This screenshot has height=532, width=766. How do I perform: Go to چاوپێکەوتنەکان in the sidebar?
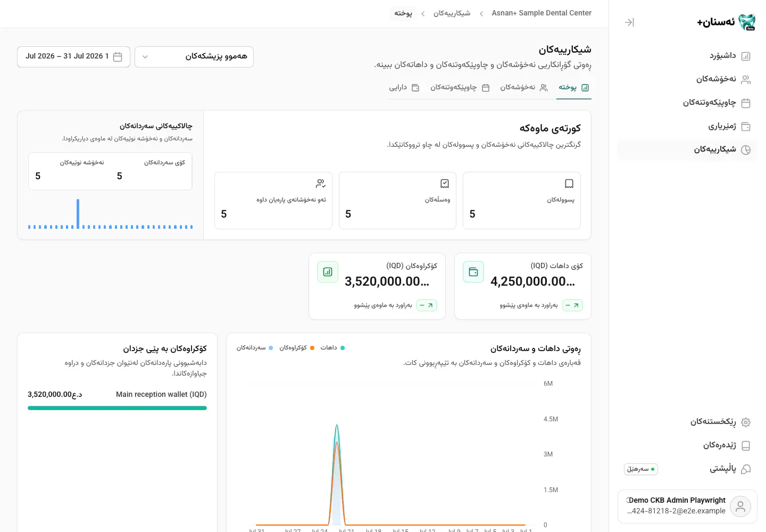tap(687, 103)
